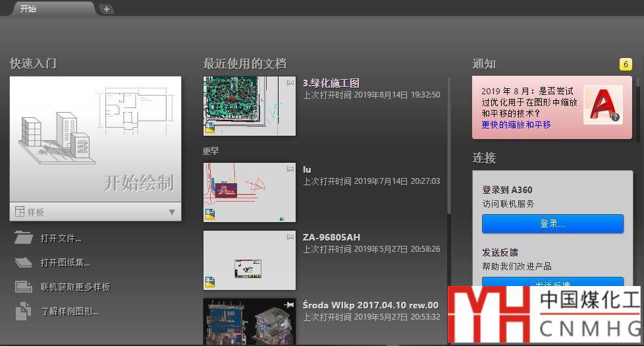The width and height of the screenshot is (644, 346).
Task: Click date 2019年5月27日 20:53:32 text
Action: point(397,317)
